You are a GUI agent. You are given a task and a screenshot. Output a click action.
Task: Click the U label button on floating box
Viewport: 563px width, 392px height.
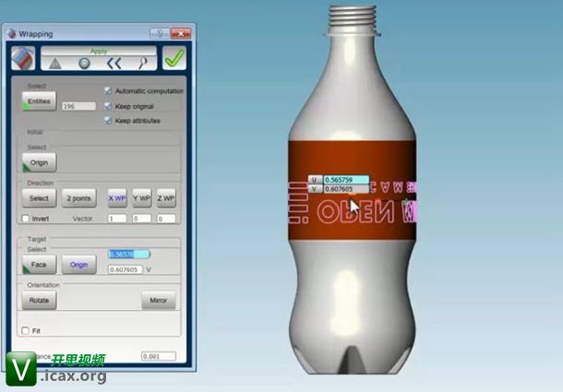(x=315, y=180)
